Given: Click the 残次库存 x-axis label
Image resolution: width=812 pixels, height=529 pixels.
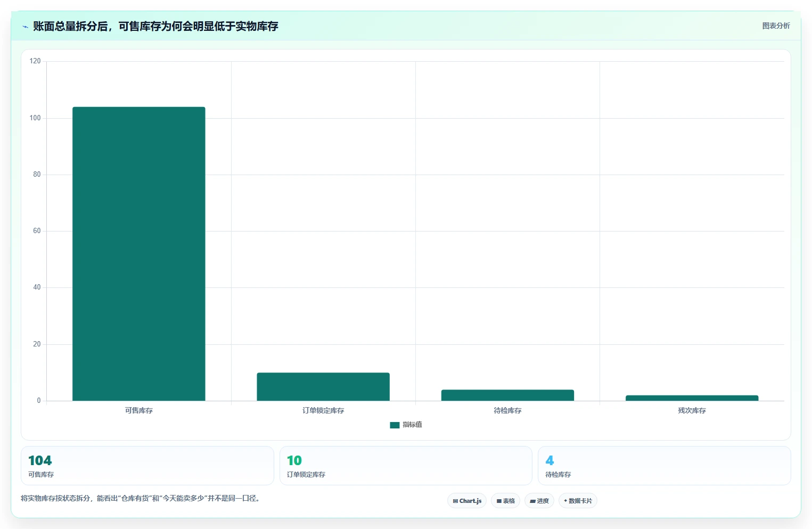Looking at the screenshot, I should click(x=692, y=410).
